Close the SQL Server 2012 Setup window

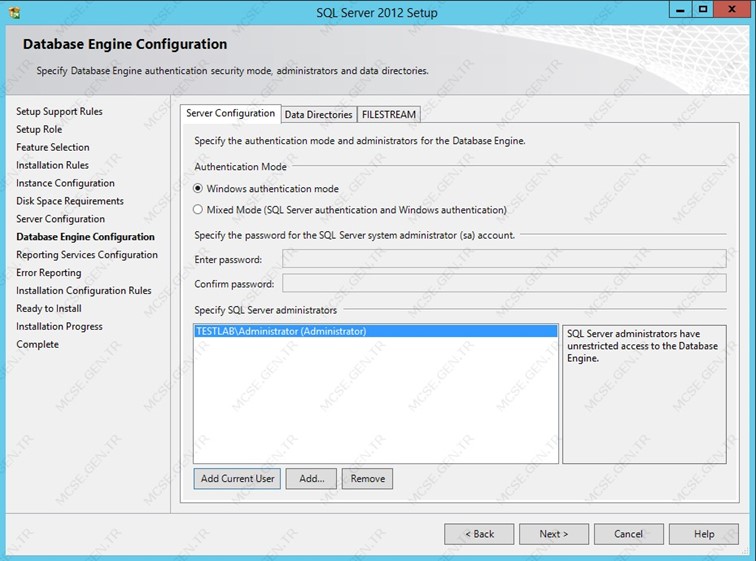(x=732, y=10)
